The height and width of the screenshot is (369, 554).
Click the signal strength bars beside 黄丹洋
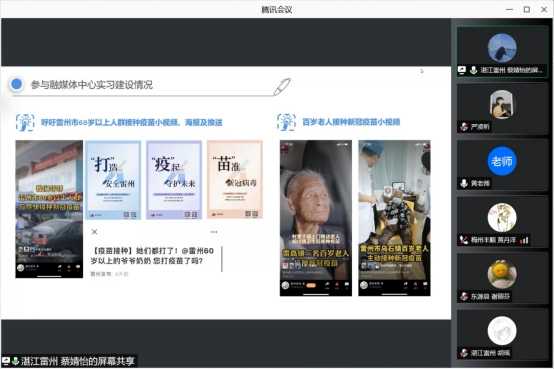pos(524,240)
